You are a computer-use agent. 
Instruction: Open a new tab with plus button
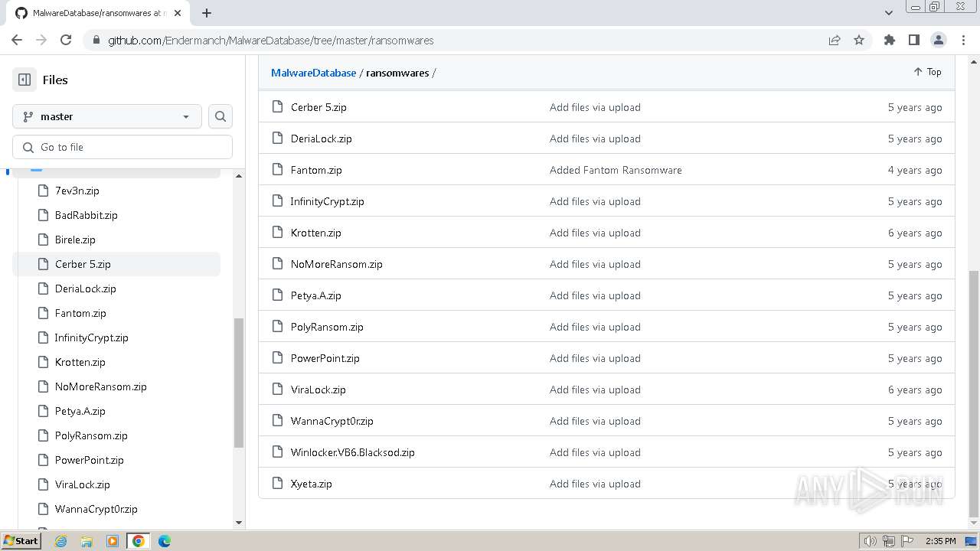pyautogui.click(x=207, y=12)
